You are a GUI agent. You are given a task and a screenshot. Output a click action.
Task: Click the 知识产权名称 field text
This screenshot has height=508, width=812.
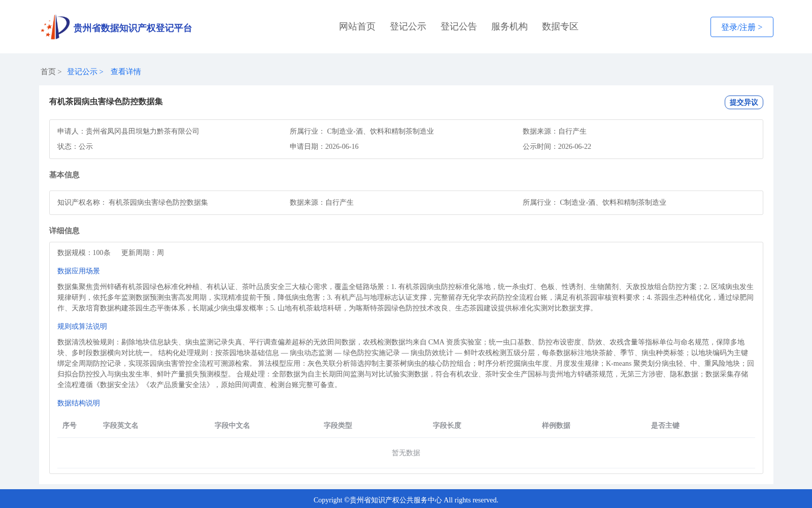point(132,202)
